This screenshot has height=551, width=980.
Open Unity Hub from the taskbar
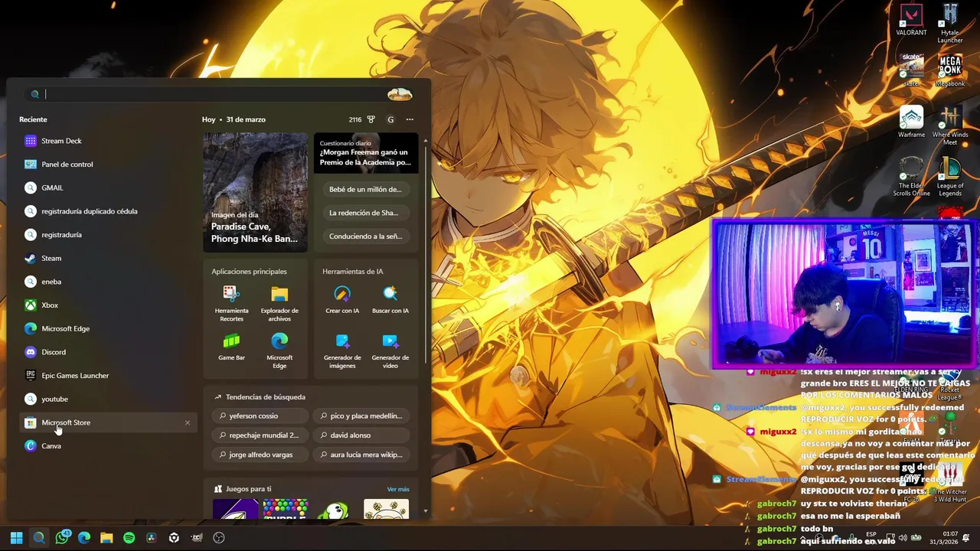point(174,538)
